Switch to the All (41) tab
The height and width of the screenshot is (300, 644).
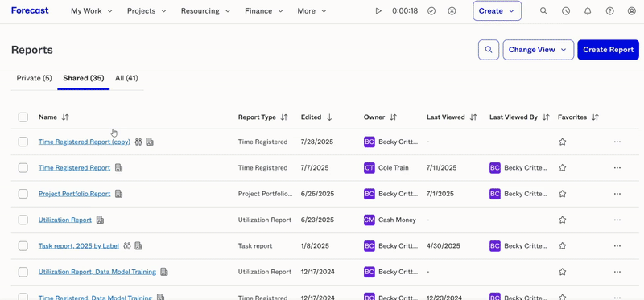(126, 78)
